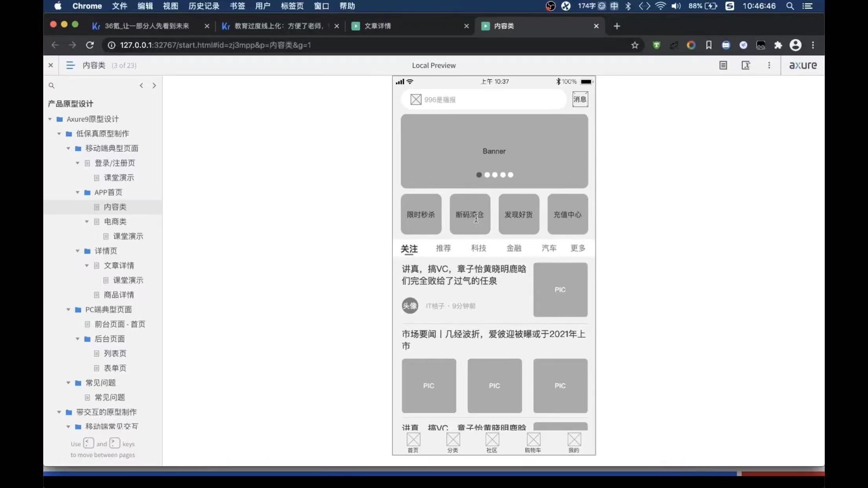
Task: Open the 商品详情 page in tree
Action: (119, 295)
